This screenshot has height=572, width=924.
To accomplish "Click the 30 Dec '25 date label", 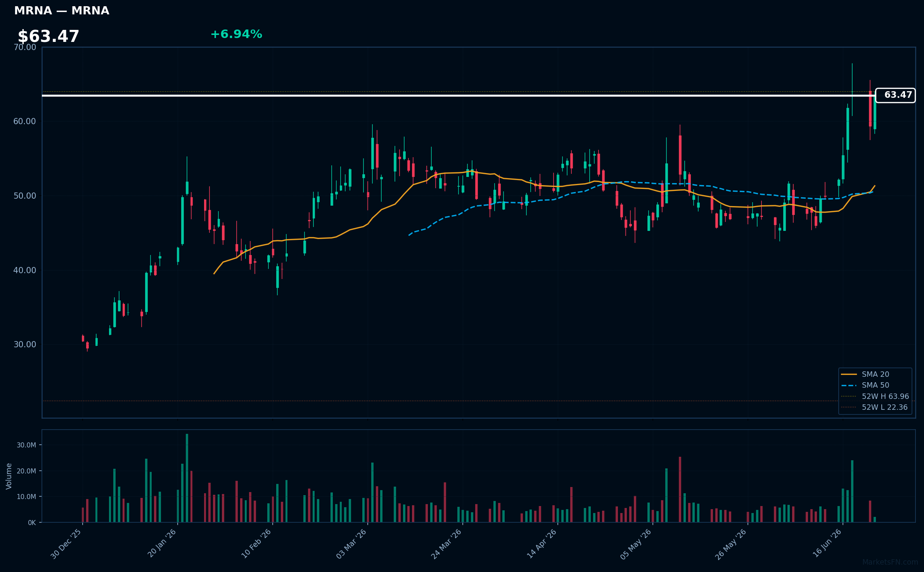I will tap(66, 544).
